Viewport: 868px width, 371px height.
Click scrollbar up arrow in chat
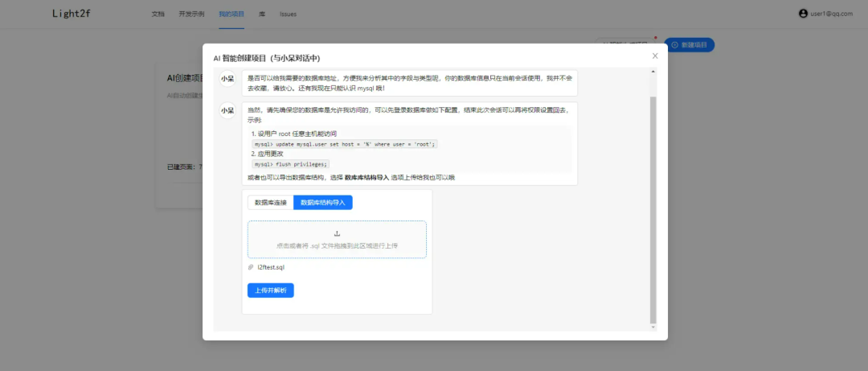point(653,72)
